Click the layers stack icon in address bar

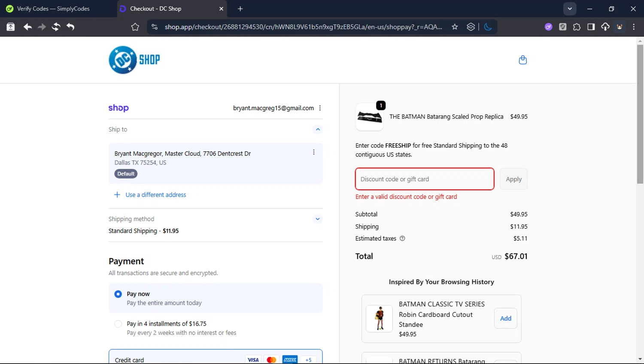(x=471, y=27)
